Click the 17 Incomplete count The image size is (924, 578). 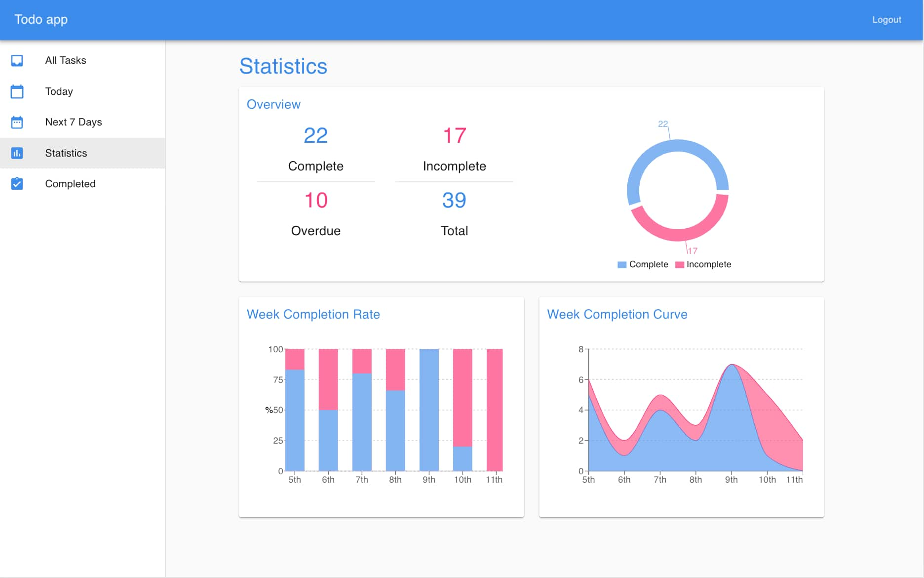click(455, 135)
